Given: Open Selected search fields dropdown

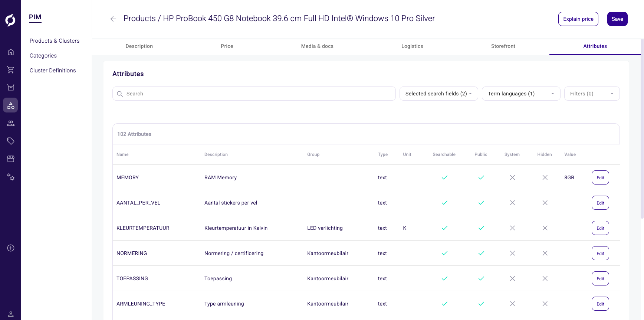Looking at the screenshot, I should (x=438, y=94).
